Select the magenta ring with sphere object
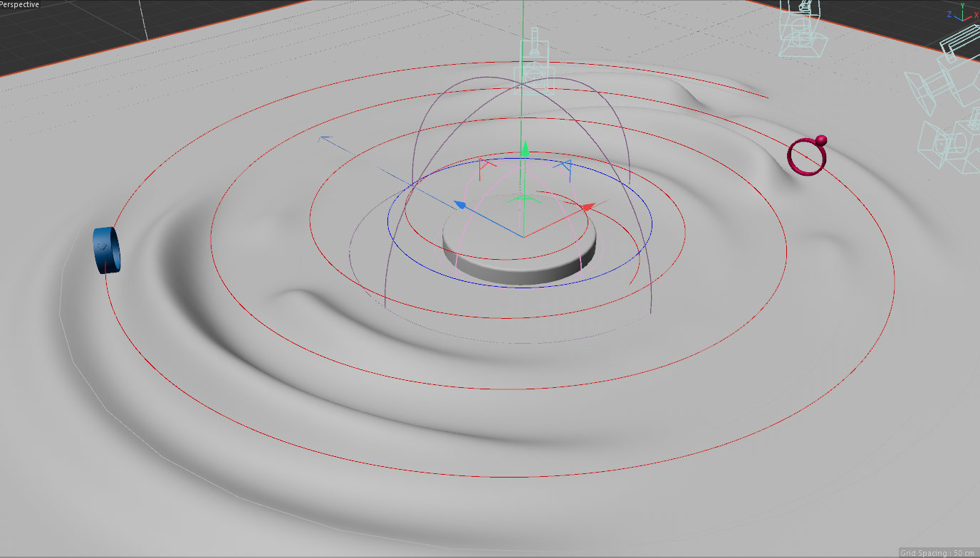Screen dimensions: 980x558 807,157
